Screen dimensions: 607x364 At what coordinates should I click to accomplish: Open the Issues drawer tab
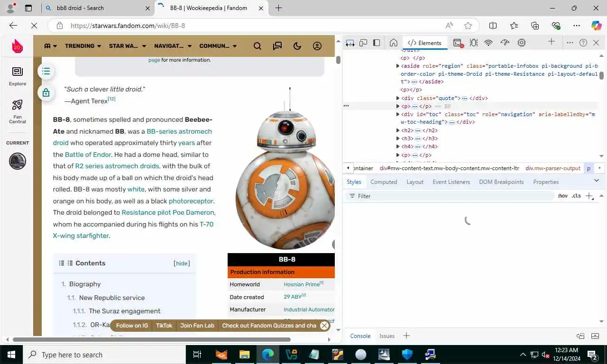point(387,336)
